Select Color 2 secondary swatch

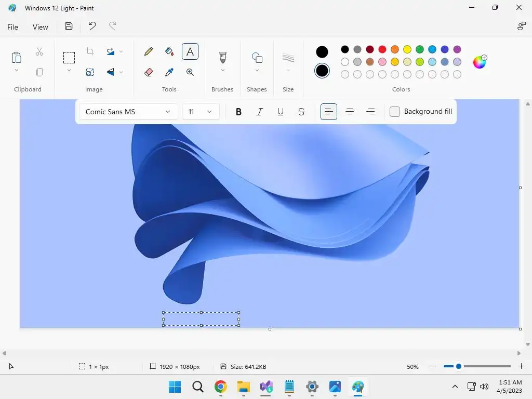(x=322, y=71)
